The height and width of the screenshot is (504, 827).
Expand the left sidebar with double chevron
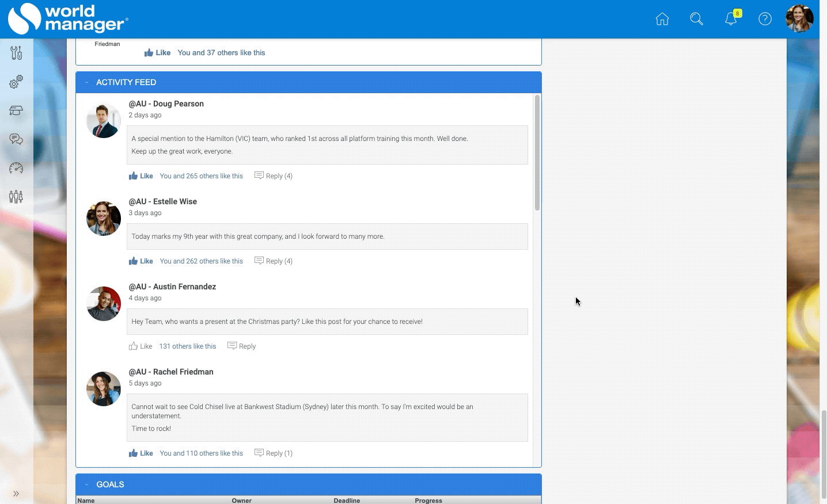(x=16, y=494)
